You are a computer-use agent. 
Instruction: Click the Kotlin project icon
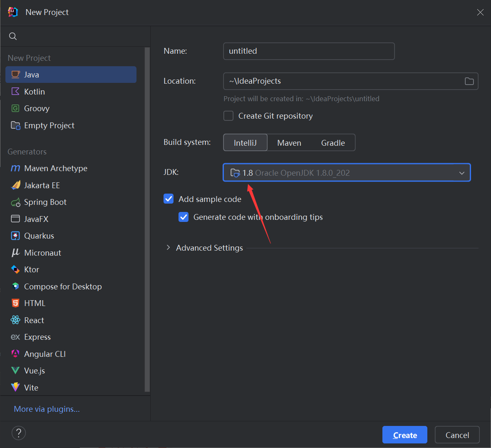point(15,92)
